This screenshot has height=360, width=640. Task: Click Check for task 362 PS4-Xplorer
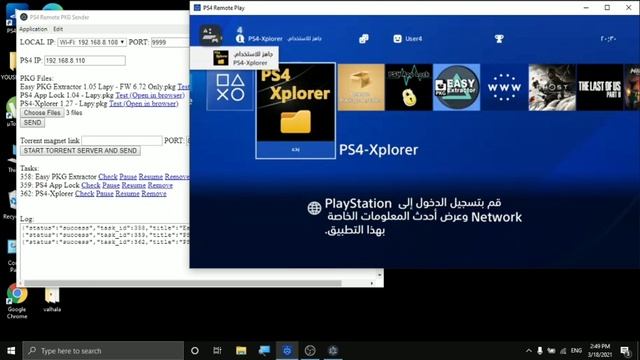84,193
